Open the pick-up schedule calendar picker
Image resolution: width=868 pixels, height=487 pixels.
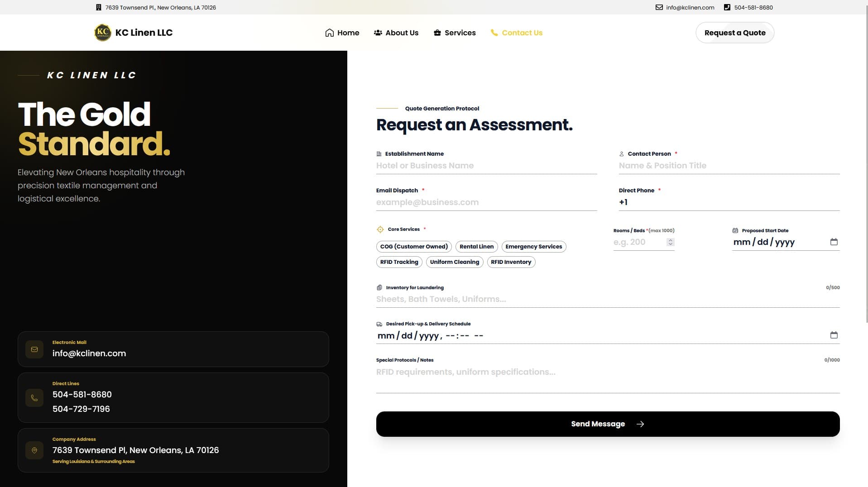pos(834,335)
